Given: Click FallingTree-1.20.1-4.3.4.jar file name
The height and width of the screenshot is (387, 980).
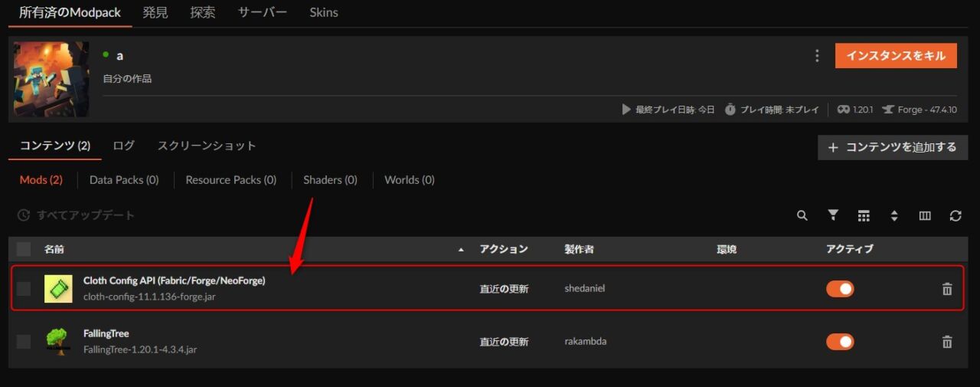Looking at the screenshot, I should tap(140, 349).
